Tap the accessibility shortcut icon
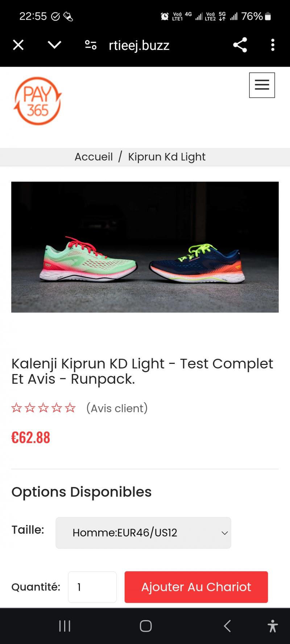Viewport: 290px width, 644px height. [x=273, y=626]
